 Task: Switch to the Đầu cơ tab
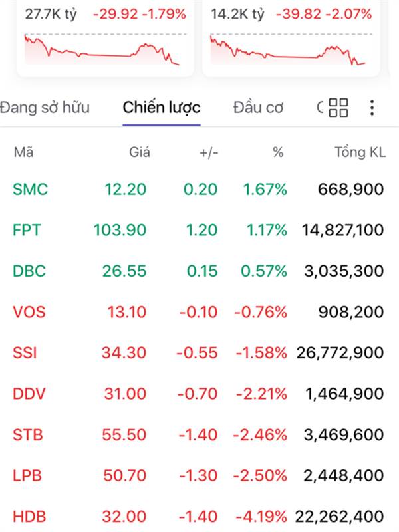pyautogui.click(x=259, y=108)
